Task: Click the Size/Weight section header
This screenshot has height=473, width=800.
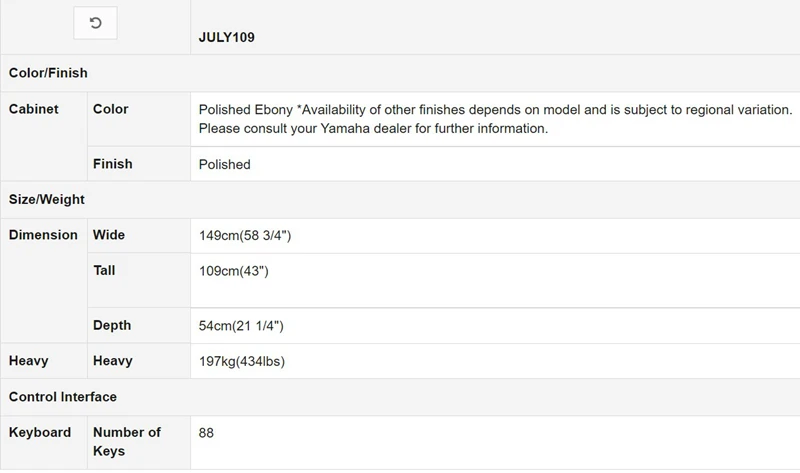Action: (46, 199)
